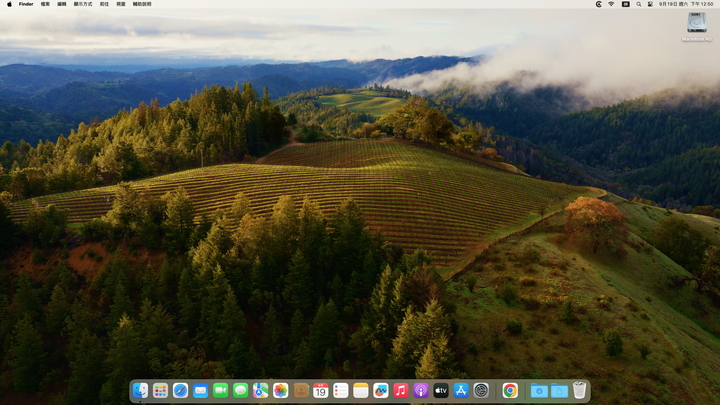Open the Trash in the Dock
Screen dimensions: 720x405
579,390
